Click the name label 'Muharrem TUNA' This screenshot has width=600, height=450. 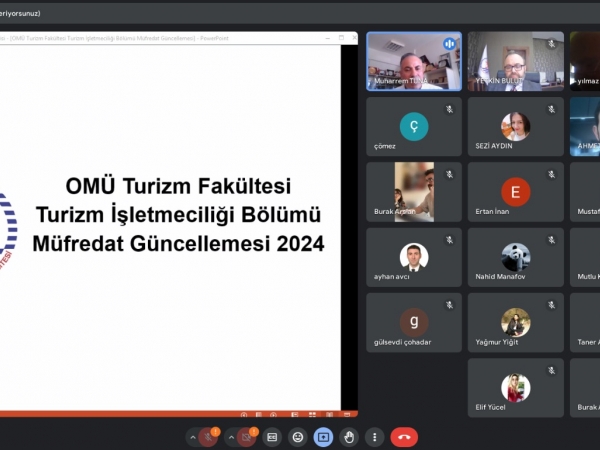pyautogui.click(x=401, y=81)
